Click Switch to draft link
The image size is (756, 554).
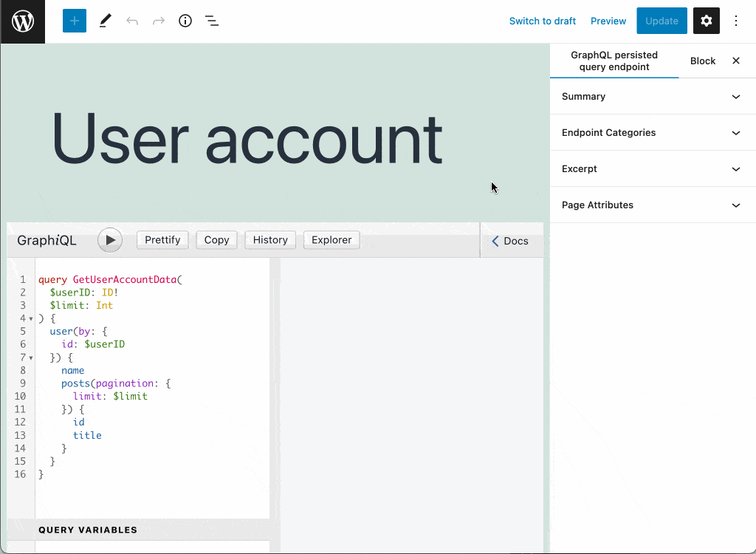(543, 21)
